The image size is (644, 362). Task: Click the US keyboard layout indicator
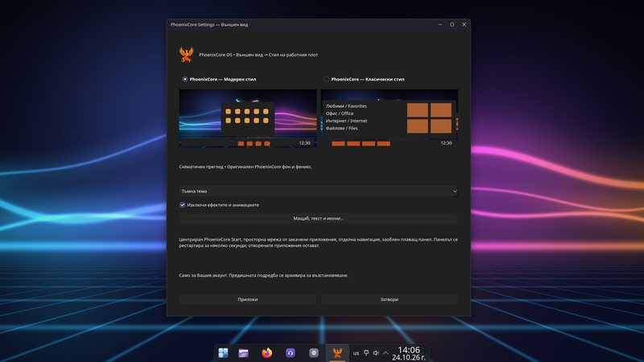coord(356,353)
